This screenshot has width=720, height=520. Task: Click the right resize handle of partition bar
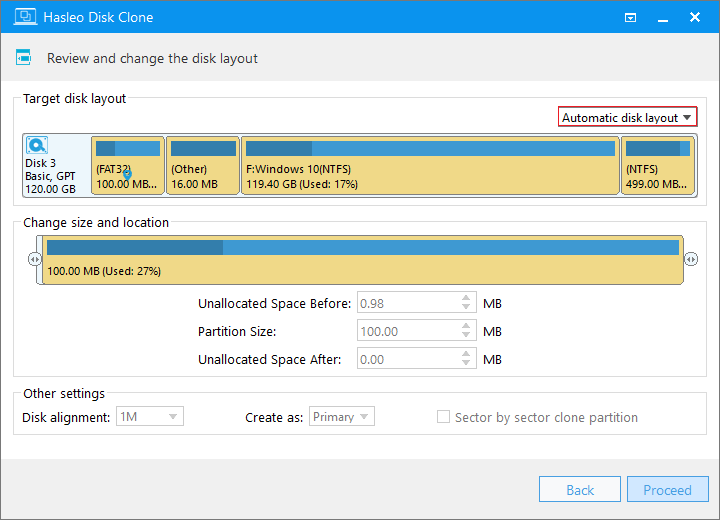691,260
